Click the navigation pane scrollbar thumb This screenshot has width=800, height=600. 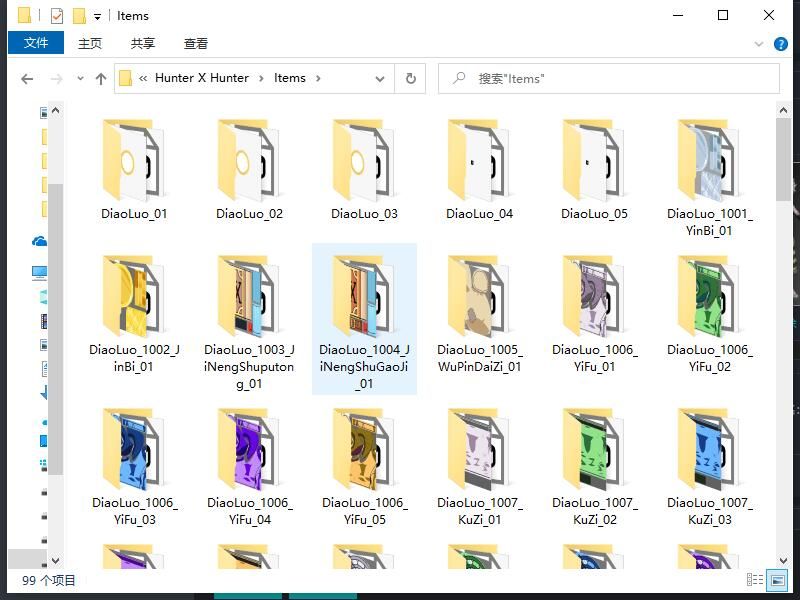(56, 329)
